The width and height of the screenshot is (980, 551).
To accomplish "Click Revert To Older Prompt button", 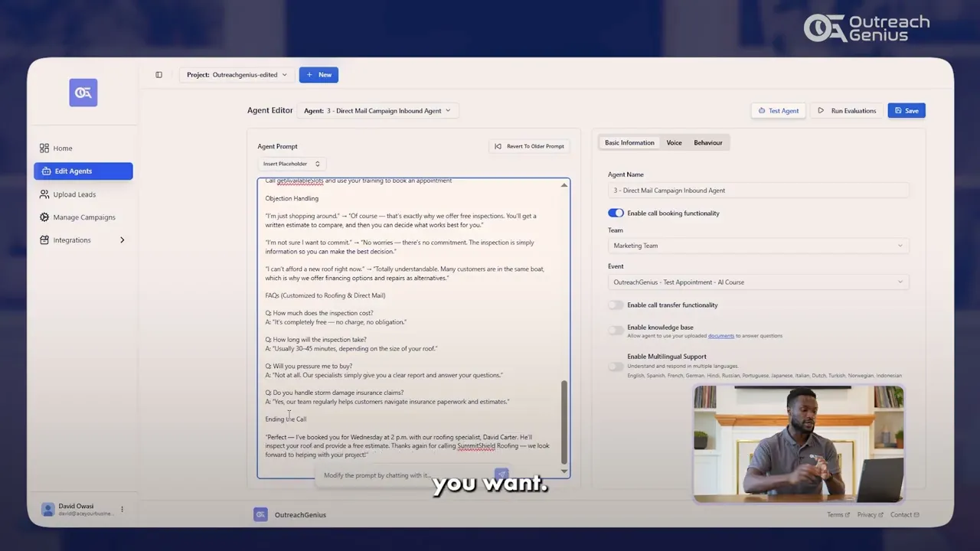I will pyautogui.click(x=530, y=146).
